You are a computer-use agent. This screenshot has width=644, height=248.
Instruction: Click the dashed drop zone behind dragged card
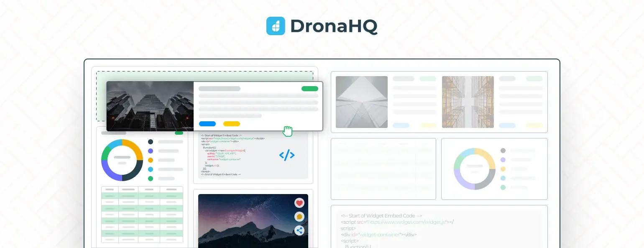204,76
